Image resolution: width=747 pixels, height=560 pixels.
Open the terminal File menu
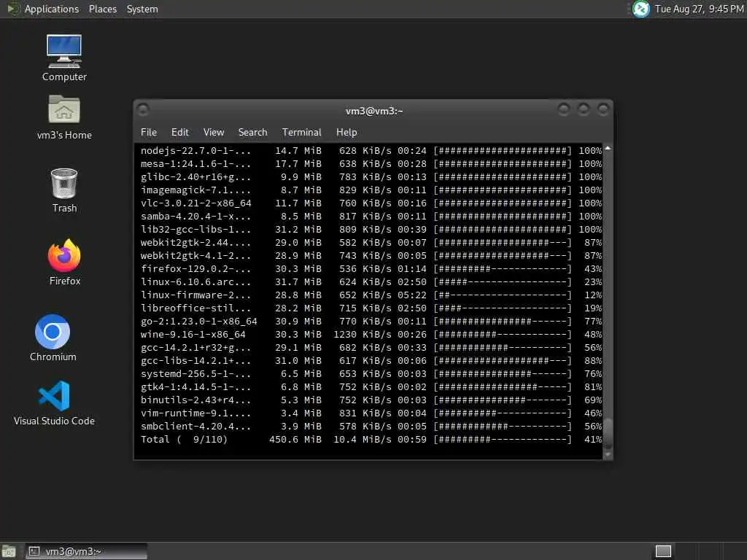click(149, 133)
